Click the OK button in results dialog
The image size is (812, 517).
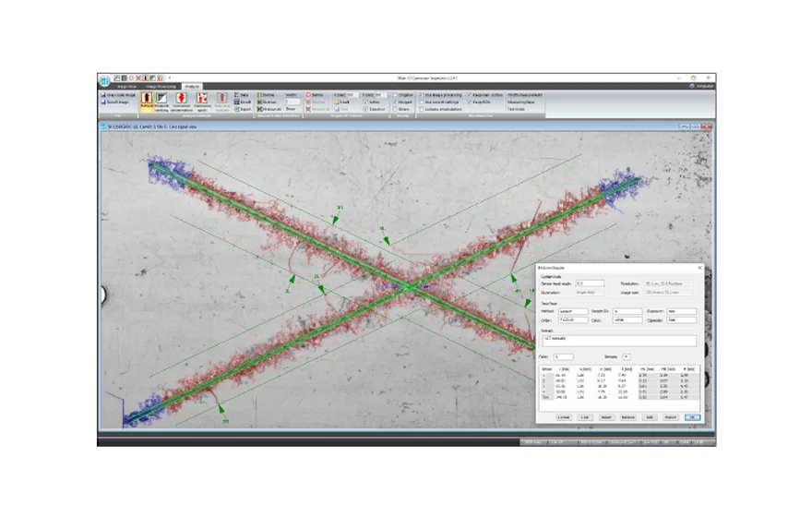point(692,416)
